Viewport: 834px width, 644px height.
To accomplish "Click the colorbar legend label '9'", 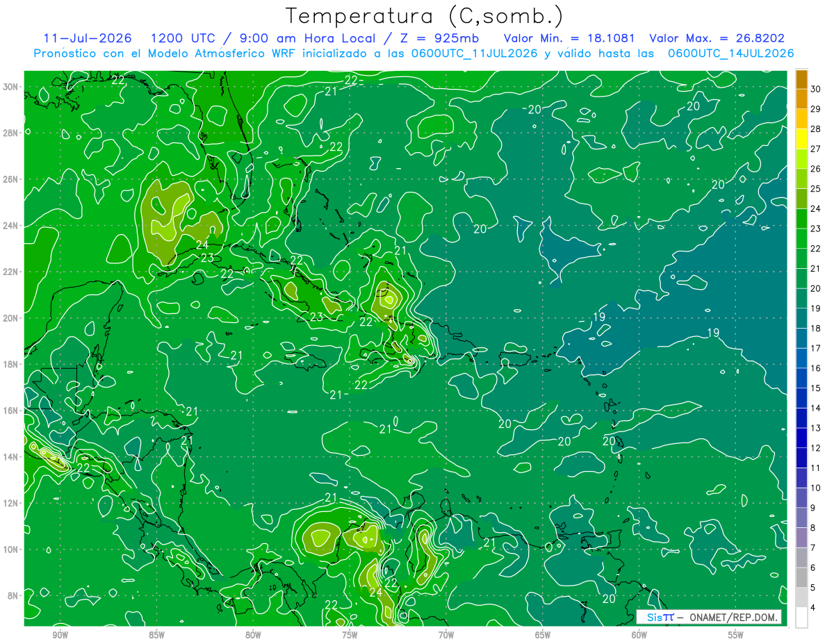I will (x=814, y=508).
